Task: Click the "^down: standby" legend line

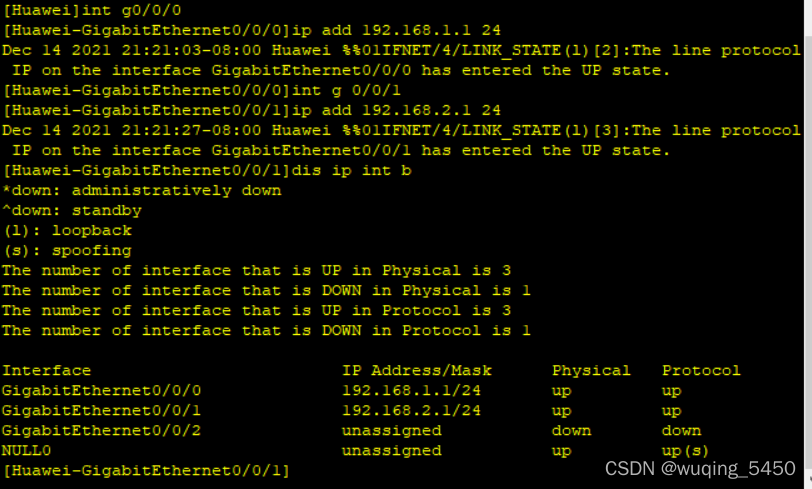Action: tap(72, 210)
